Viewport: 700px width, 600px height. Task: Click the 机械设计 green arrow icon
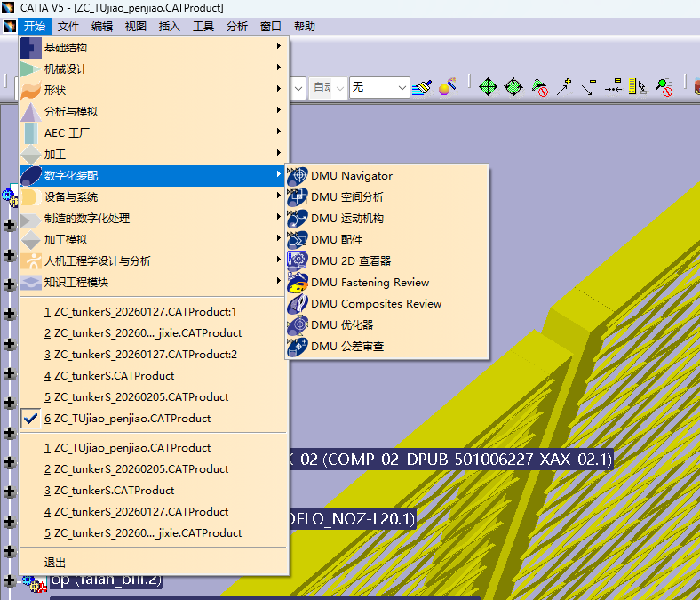coord(31,69)
